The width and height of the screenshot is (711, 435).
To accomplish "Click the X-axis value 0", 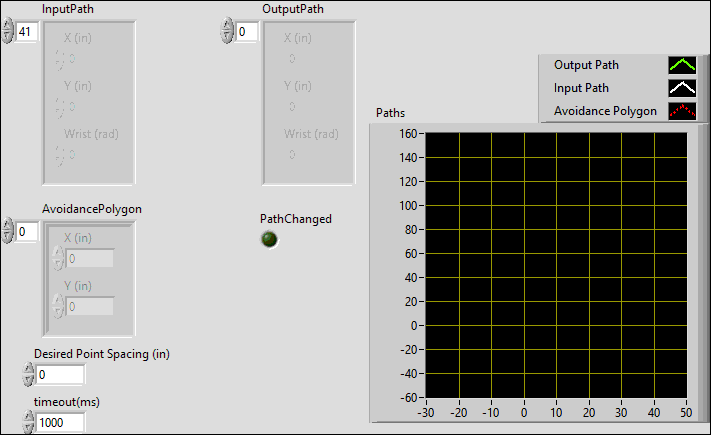I will [524, 413].
